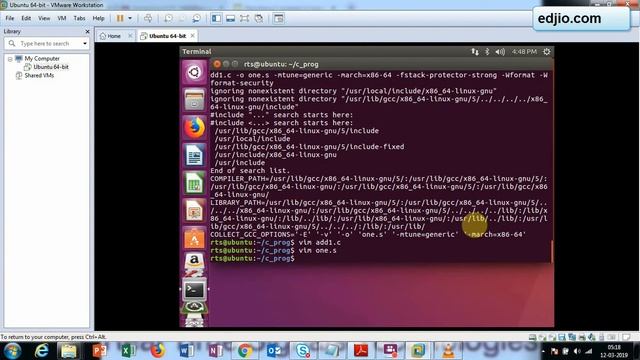Open the VM menu
The image size is (640, 360).
pos(62,18)
